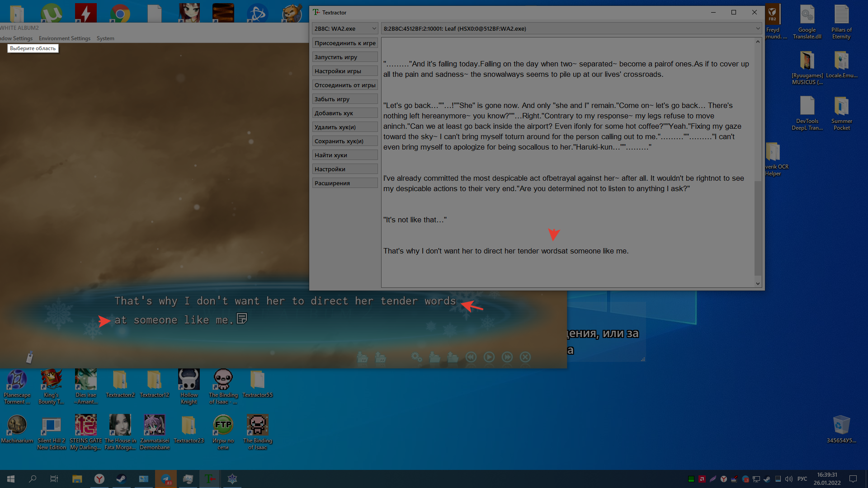Open 'King's Bounty' desktop shortcut
The width and height of the screenshot is (868, 488).
point(51,387)
